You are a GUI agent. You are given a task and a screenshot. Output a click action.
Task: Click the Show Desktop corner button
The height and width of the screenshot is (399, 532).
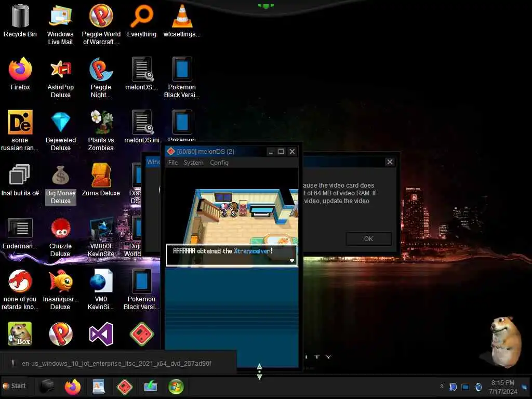pos(525,387)
